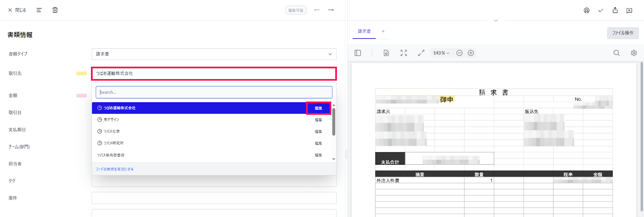The height and width of the screenshot is (217, 644).
Task: Click the 請求元 cell in the invoice
Action: click(x=383, y=111)
